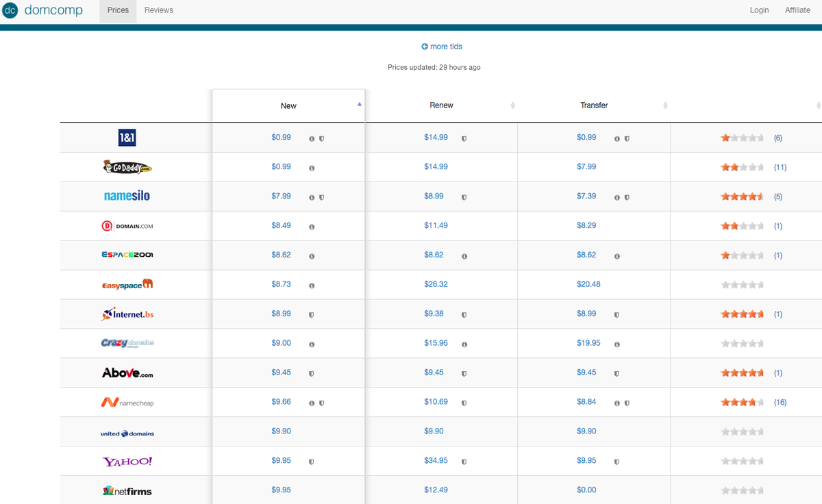Click the Renew column header
Screen dimensions: 822x504
click(x=441, y=105)
